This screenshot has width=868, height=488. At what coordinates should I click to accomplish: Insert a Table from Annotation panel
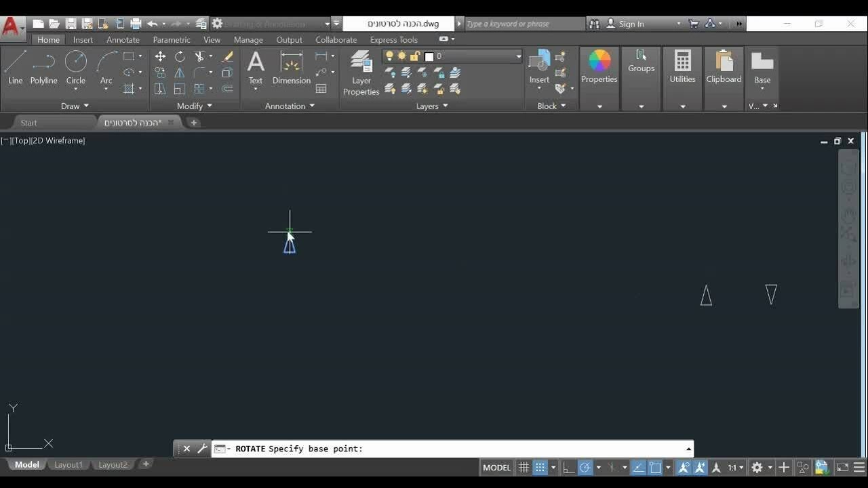click(321, 89)
